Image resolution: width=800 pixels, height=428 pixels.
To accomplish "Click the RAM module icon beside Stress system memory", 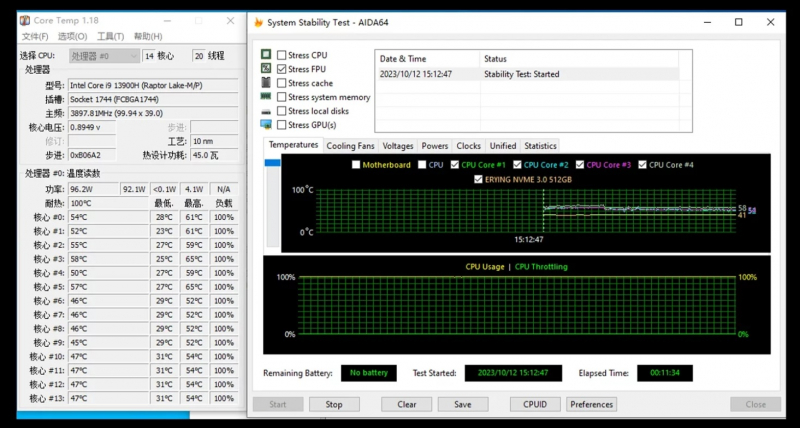I will (x=266, y=97).
